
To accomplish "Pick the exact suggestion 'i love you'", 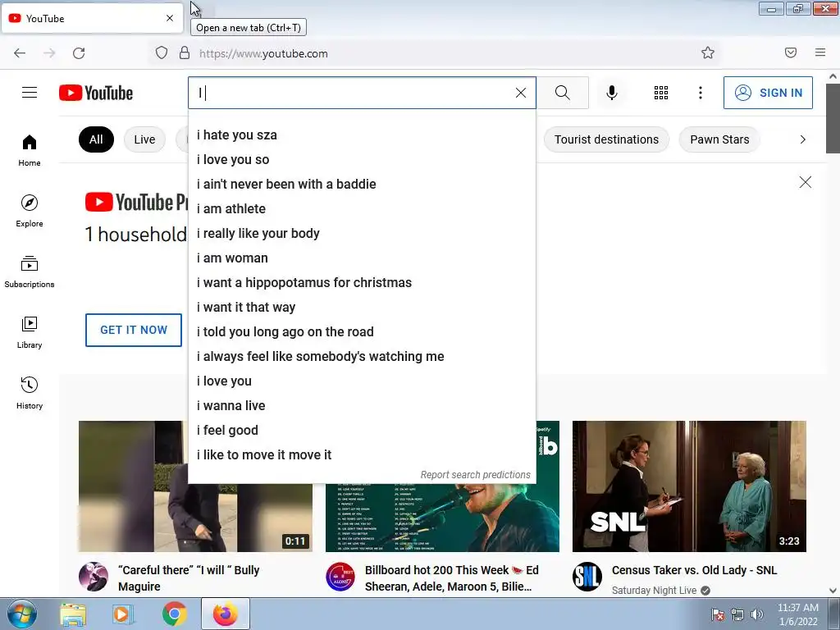I will pos(362,381).
